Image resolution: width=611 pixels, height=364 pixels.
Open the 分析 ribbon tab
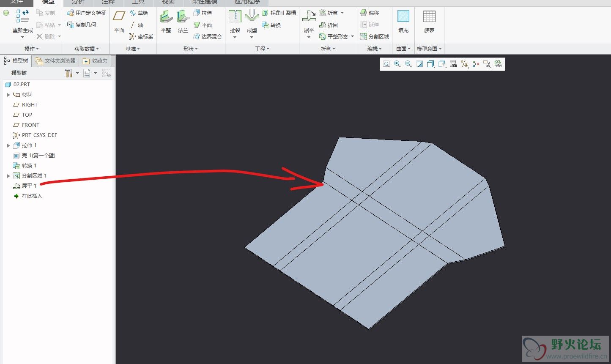[x=78, y=2]
